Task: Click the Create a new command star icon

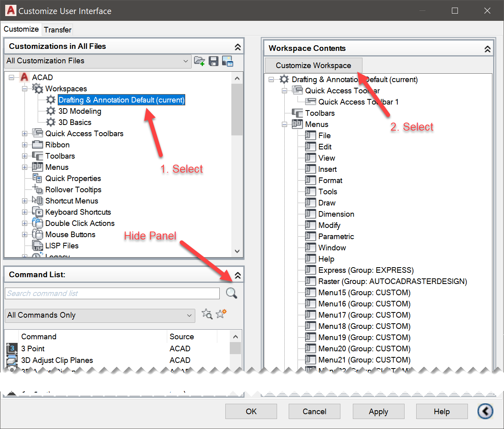Action: point(221,314)
